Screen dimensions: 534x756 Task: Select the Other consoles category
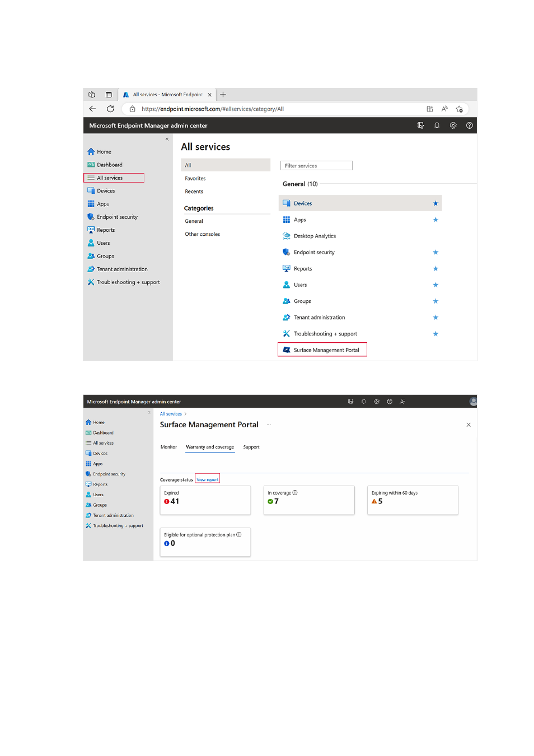point(203,234)
